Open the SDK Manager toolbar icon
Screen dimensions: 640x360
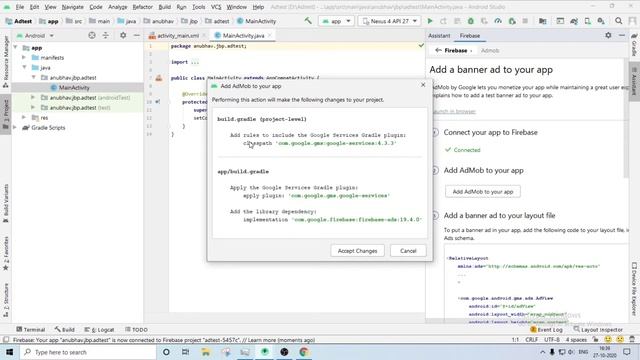(x=601, y=21)
